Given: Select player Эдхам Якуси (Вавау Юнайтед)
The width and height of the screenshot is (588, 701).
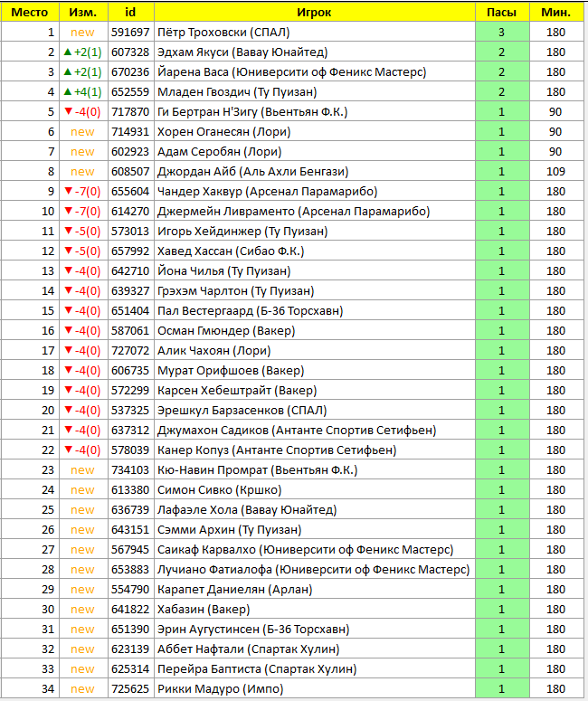Looking at the screenshot, I should click(x=242, y=52).
